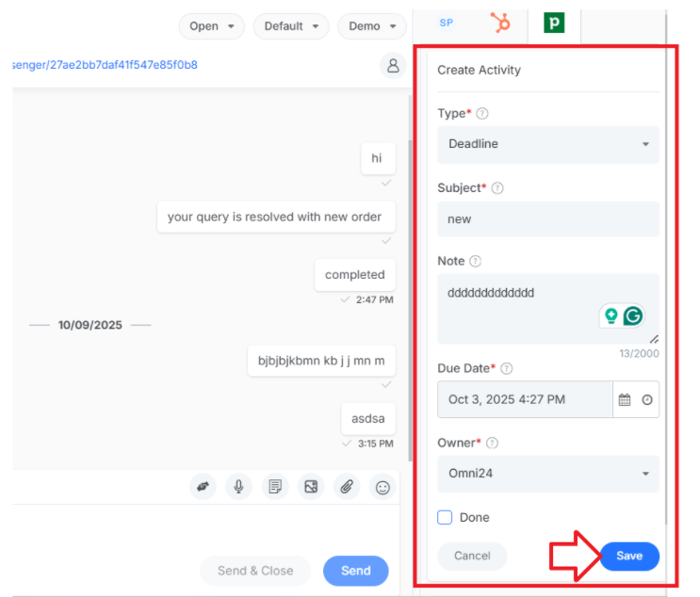This screenshot has width=700, height=597.
Task: Click the paperclip attachment icon
Action: (347, 486)
